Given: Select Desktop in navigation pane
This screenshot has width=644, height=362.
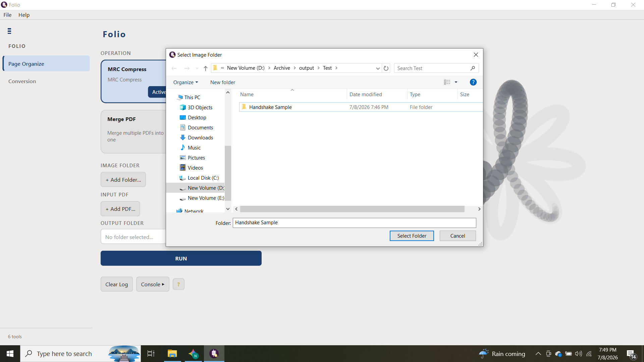Looking at the screenshot, I should pyautogui.click(x=197, y=118).
